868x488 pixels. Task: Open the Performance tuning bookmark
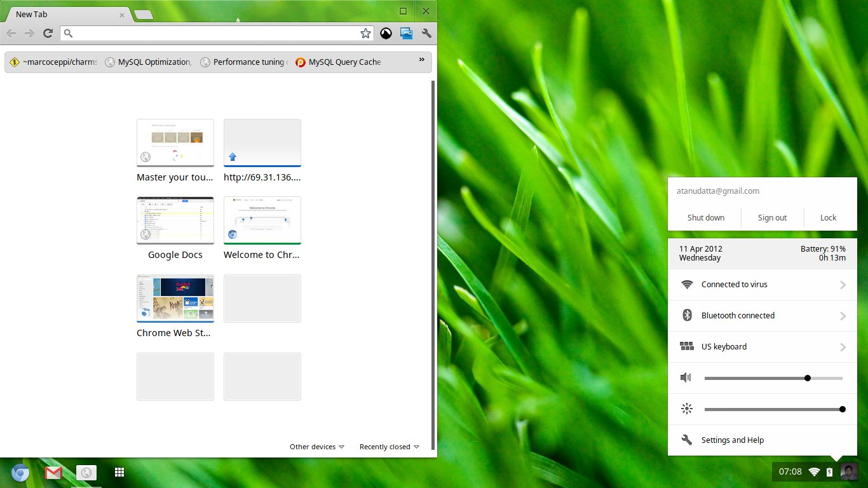[x=244, y=62]
